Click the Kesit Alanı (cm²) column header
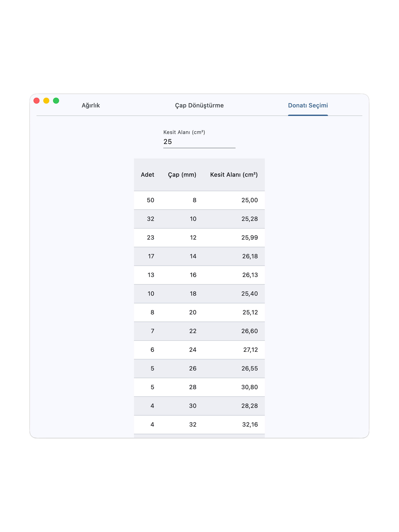 234,175
